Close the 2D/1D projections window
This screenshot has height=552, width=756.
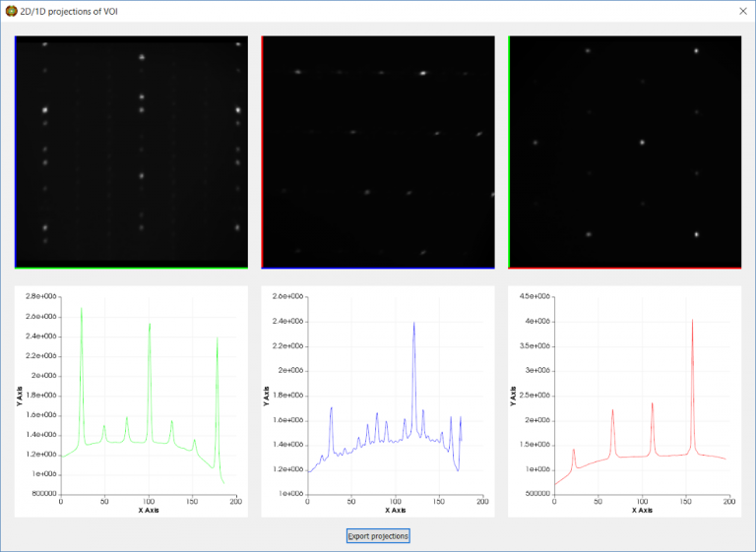(742, 11)
